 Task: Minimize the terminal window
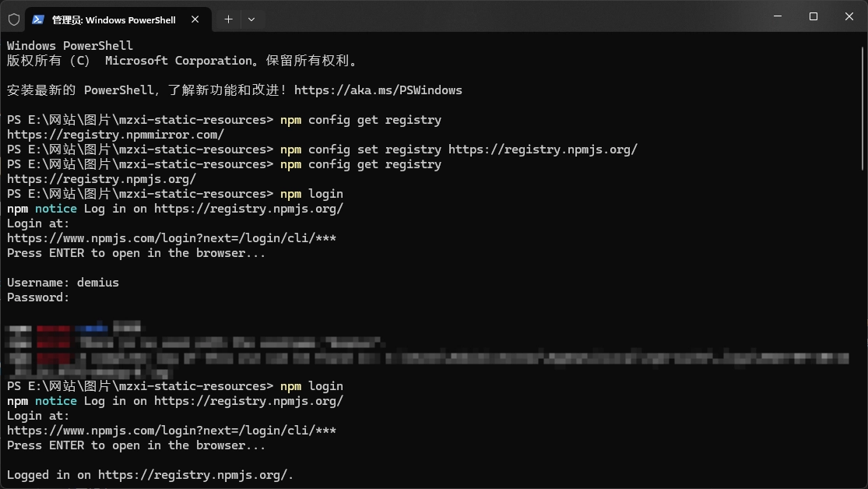tap(778, 16)
